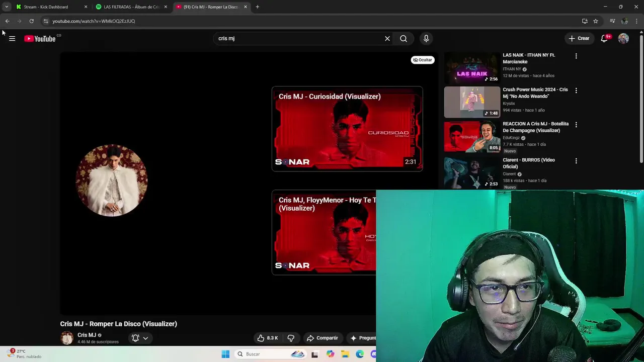Play the Crush Power Music 2024 short thumbnail
This screenshot has width=644, height=362.
(472, 102)
